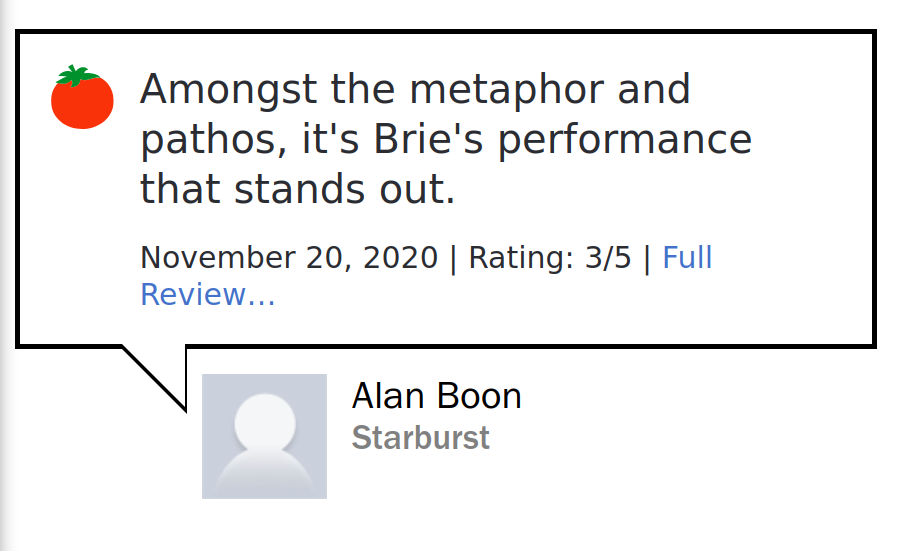Click the year 2020 in the date
The height and width of the screenshot is (551, 899).
pos(400,257)
